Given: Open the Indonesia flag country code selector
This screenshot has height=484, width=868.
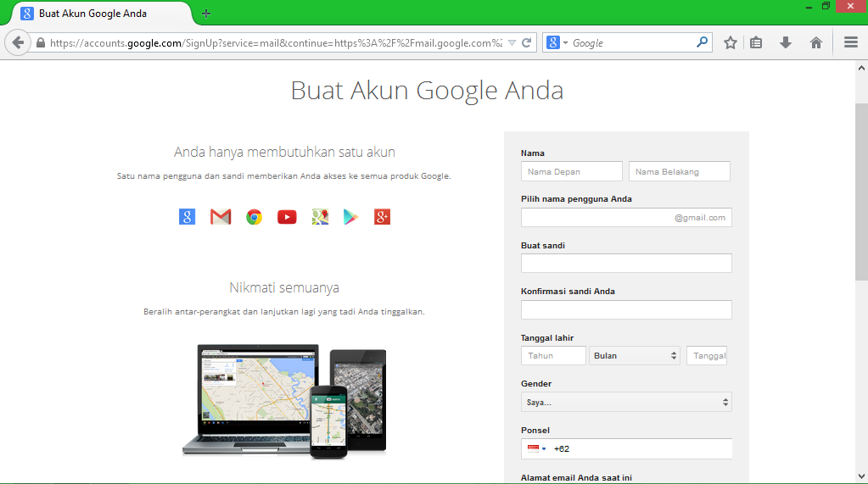Looking at the screenshot, I should pyautogui.click(x=536, y=448).
